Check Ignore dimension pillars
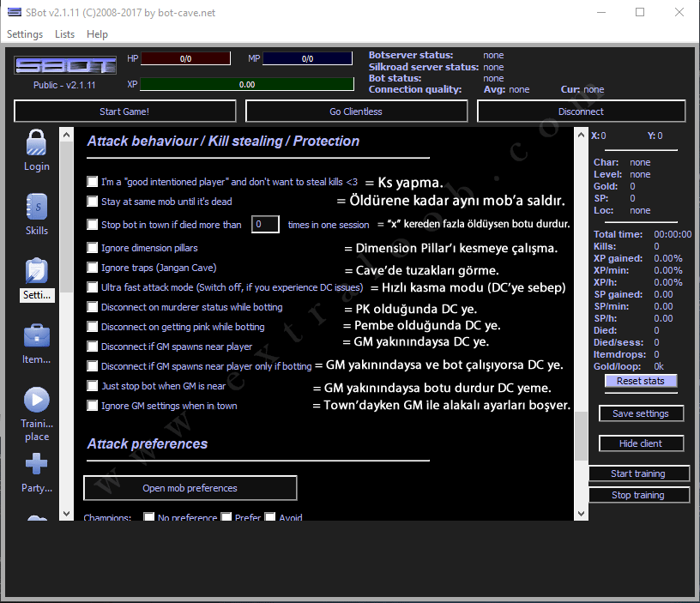Viewport: 700px width, 603px height. click(93, 248)
